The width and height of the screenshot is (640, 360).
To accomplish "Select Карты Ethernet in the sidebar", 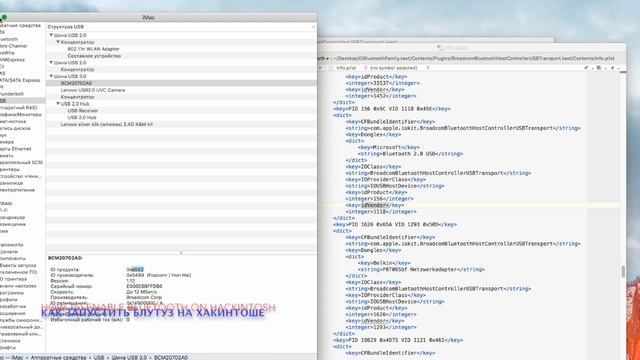I will [16, 149].
